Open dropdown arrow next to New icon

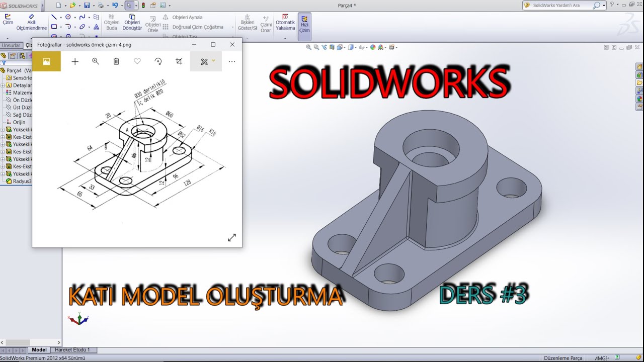65,6
